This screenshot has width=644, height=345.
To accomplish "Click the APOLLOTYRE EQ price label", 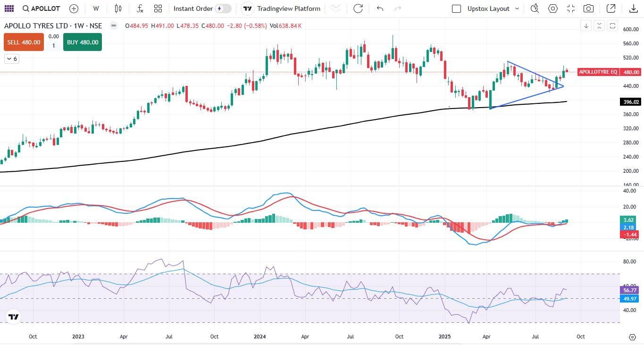I will (598, 72).
